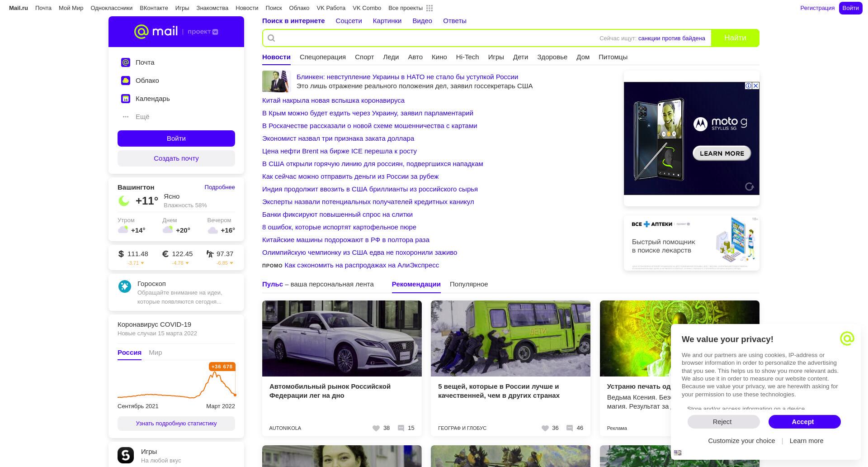Viewport: 868px width, 467px height.
Task: Open Как сэкономить на АлиЭкспресс promo
Action: point(362,265)
